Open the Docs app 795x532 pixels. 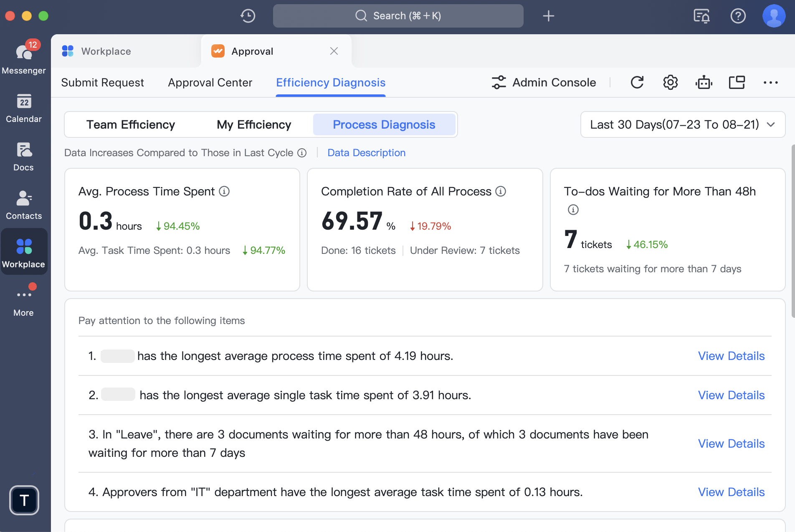point(24,156)
